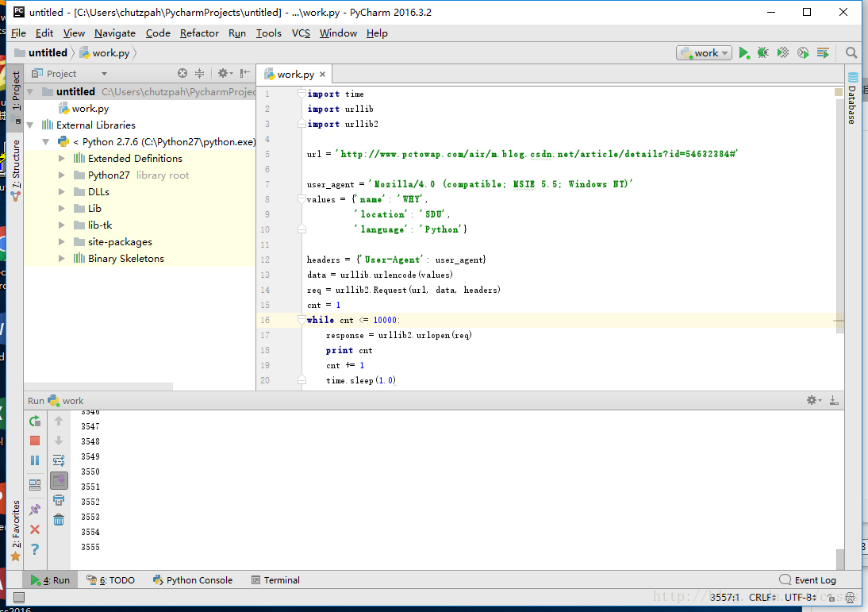
Task: Open the Database side panel
Action: click(852, 98)
